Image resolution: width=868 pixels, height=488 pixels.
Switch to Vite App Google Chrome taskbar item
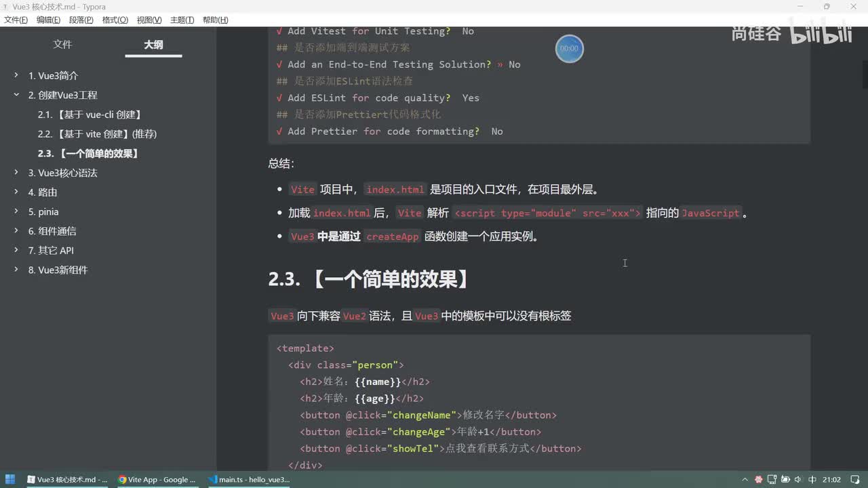pos(157,479)
